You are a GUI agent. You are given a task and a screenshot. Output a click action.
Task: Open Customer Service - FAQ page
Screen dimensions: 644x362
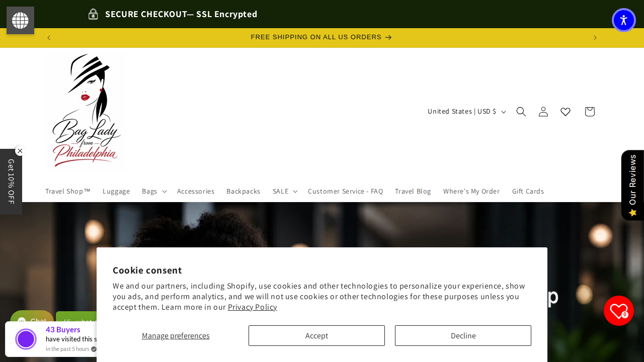[345, 191]
